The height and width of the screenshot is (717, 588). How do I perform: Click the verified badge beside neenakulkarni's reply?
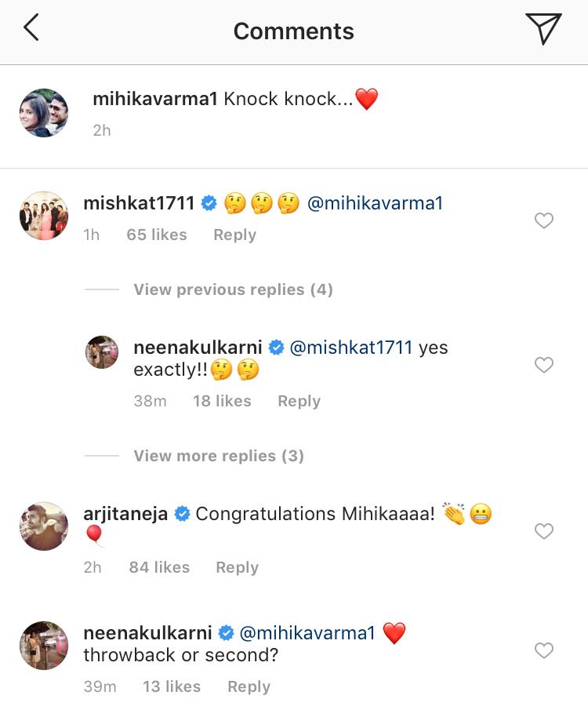(276, 347)
